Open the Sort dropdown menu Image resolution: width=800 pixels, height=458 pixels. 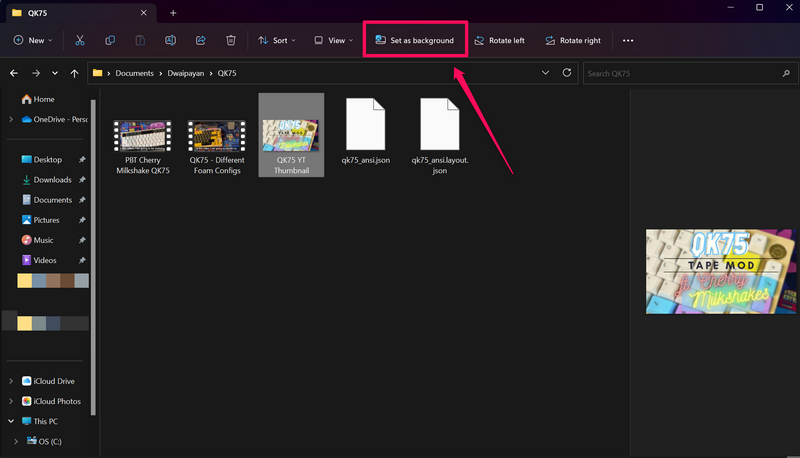(277, 41)
